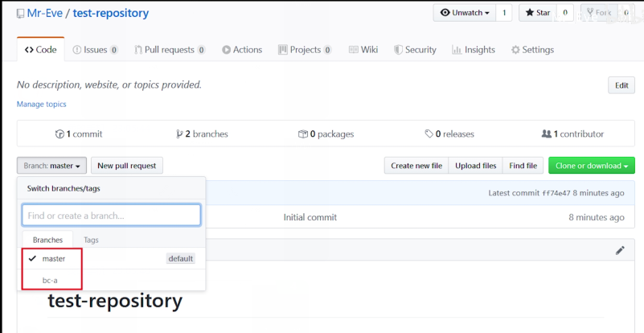
Task: Open the 0 packages link
Action: [x=326, y=134]
